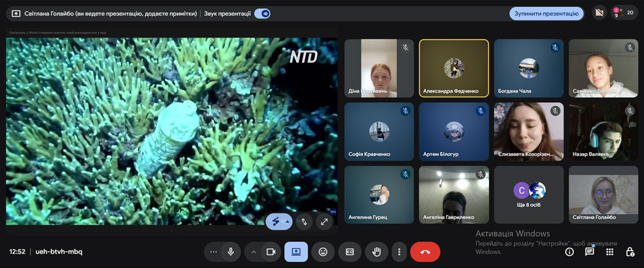
Task: Open more options three-dot menu
Action: [x=400, y=251]
